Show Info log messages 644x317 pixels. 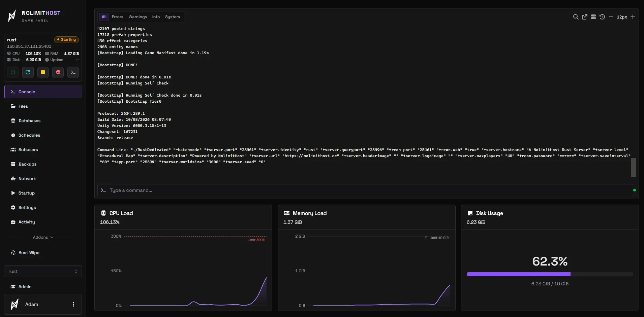coord(156,17)
